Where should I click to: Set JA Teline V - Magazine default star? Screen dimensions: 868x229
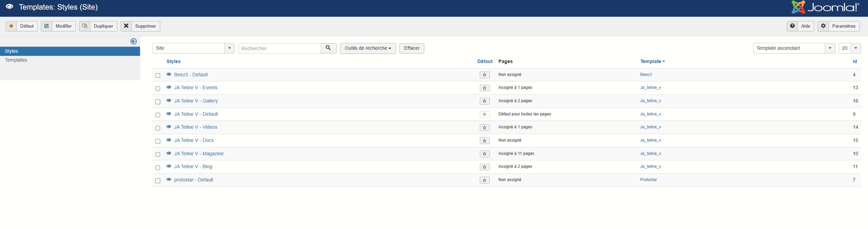tap(485, 154)
